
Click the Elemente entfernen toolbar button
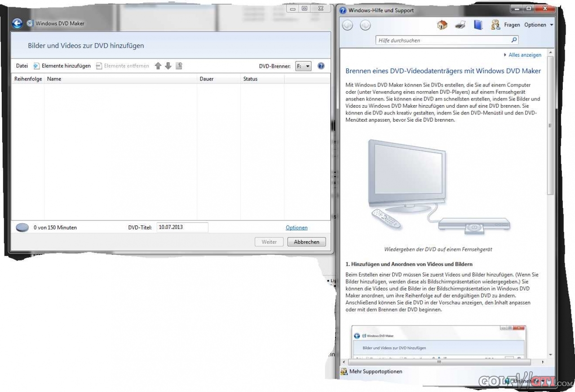pyautogui.click(x=122, y=66)
